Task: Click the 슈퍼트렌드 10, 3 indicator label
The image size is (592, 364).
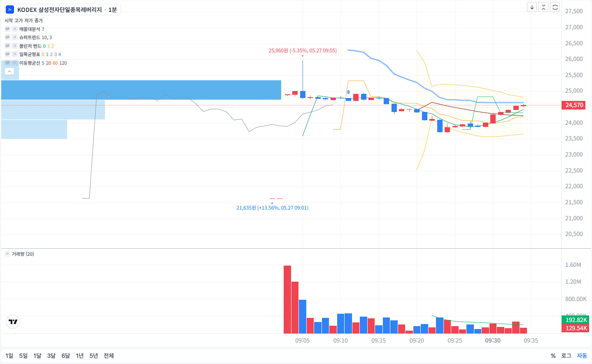Action: click(x=36, y=37)
